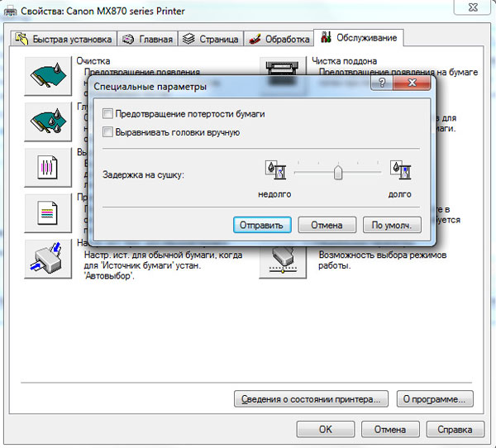Select the Обслуживание tab
Viewport: 496px width, 448px height.
pos(359,38)
